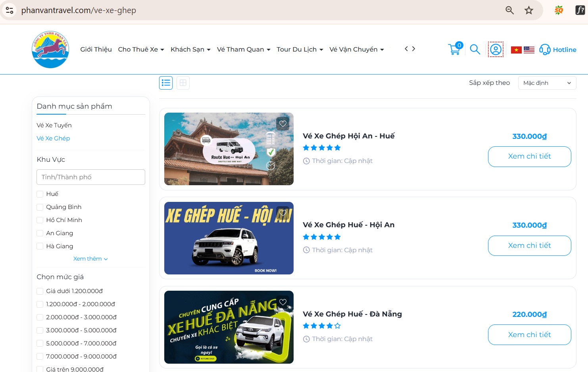Switch to grid view layout
This screenshot has height=372, width=588.
point(183,83)
